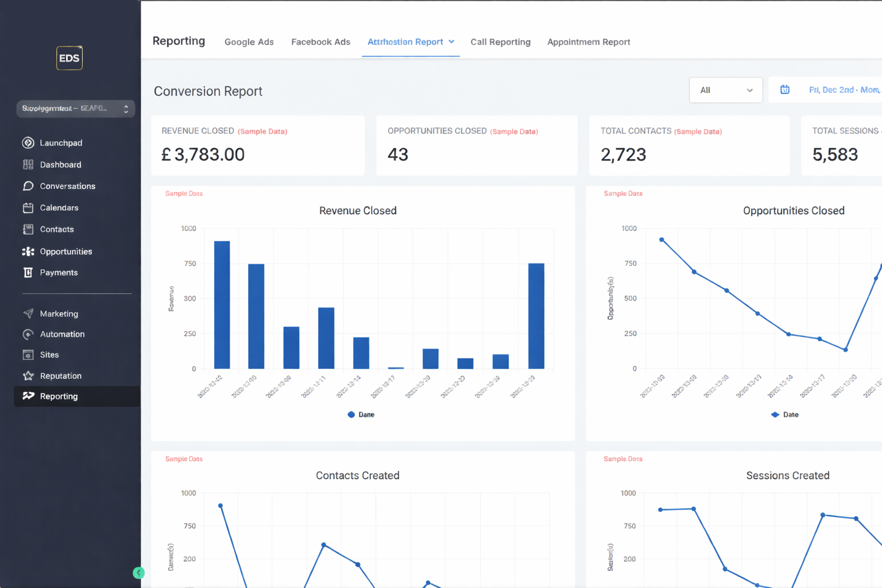Click the Calendars icon in sidebar
Viewport: 882px width, 588px height.
[28, 208]
